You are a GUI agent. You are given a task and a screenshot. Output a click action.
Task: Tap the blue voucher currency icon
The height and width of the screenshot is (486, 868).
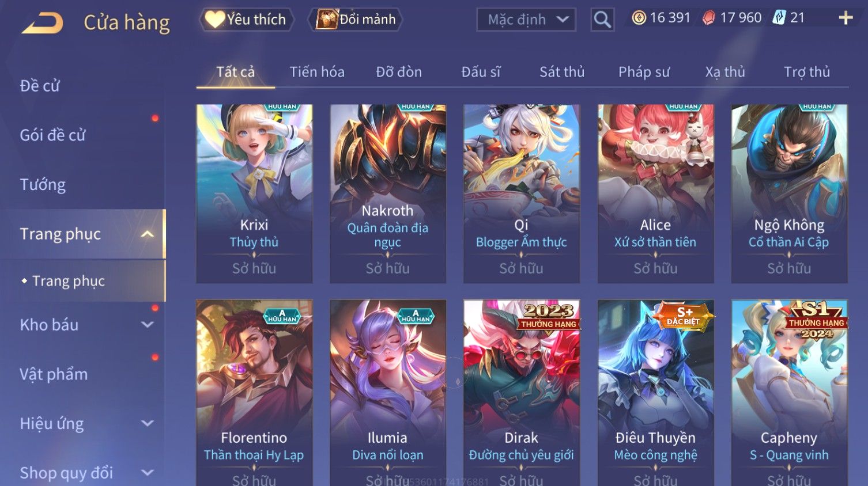point(779,18)
